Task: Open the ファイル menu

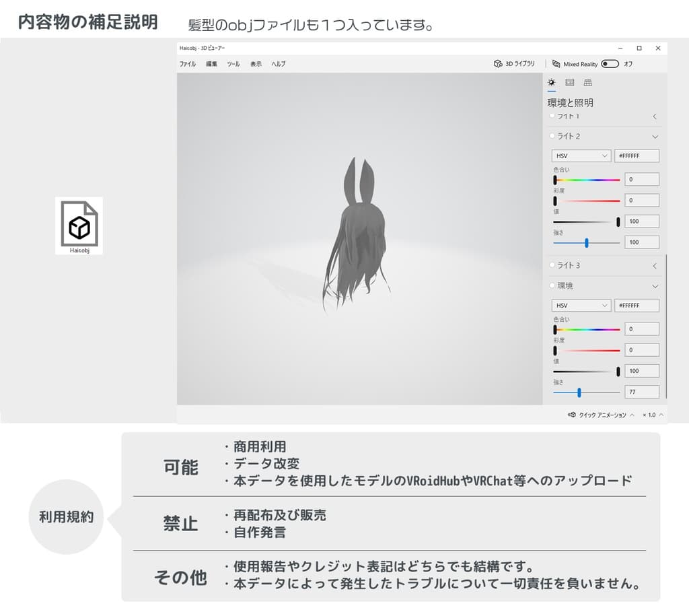Action: click(187, 64)
